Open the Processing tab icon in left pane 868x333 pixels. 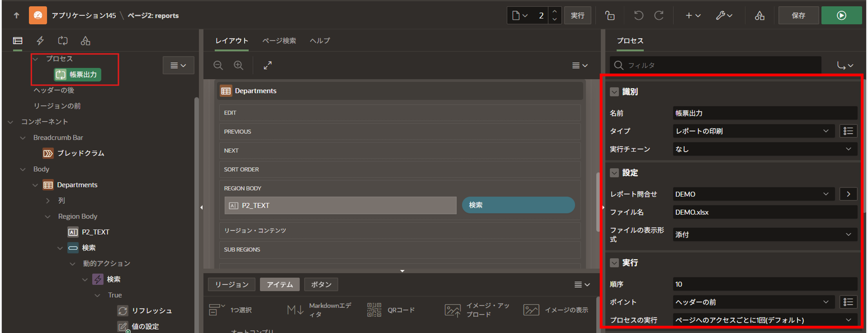point(63,41)
